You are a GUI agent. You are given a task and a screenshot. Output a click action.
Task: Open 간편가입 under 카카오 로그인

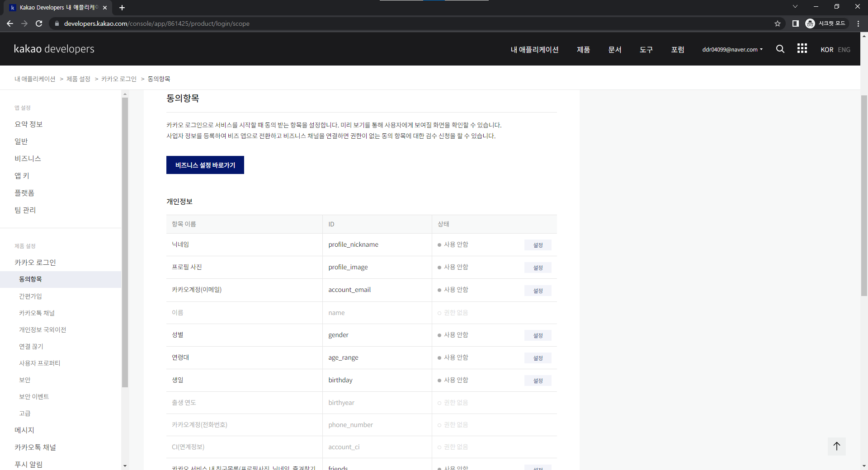pyautogui.click(x=30, y=296)
